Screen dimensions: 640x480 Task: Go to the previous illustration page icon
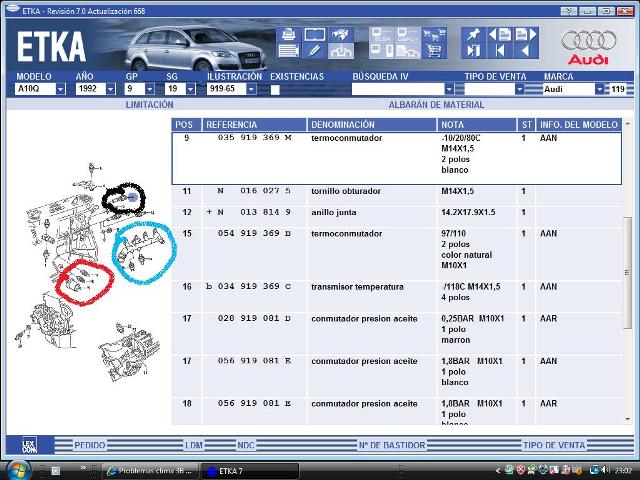500,35
